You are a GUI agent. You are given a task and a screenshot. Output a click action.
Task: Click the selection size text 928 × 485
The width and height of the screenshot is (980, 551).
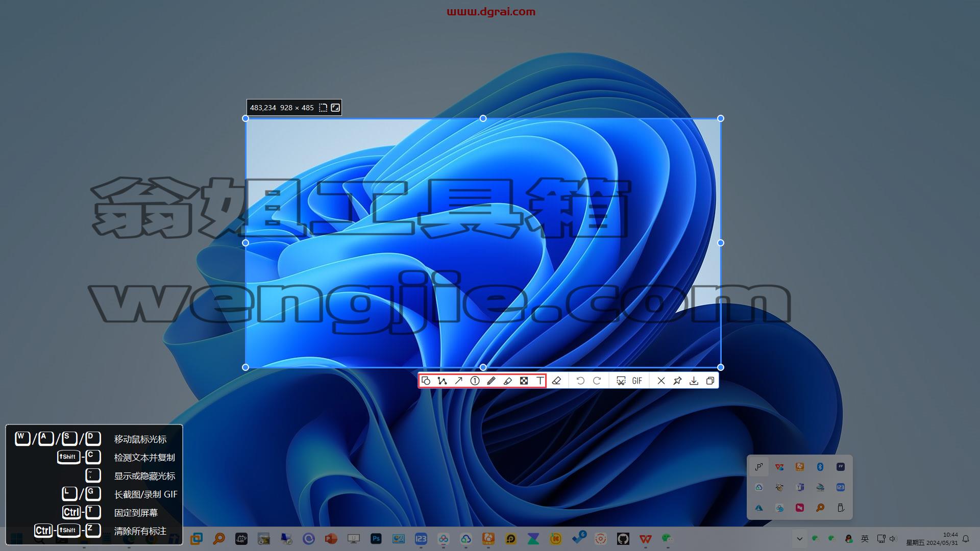pyautogui.click(x=297, y=108)
